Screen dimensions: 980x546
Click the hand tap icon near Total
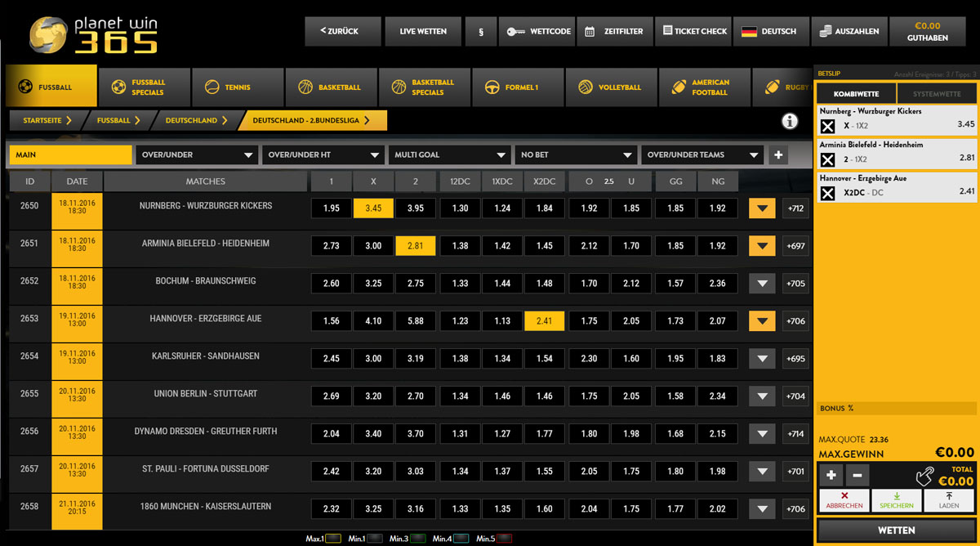pos(923,476)
